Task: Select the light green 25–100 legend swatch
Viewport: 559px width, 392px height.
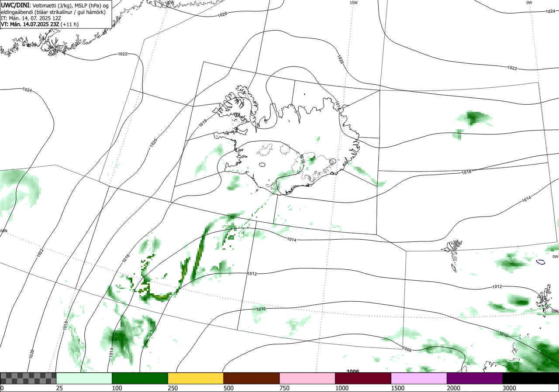Action: coord(84,378)
